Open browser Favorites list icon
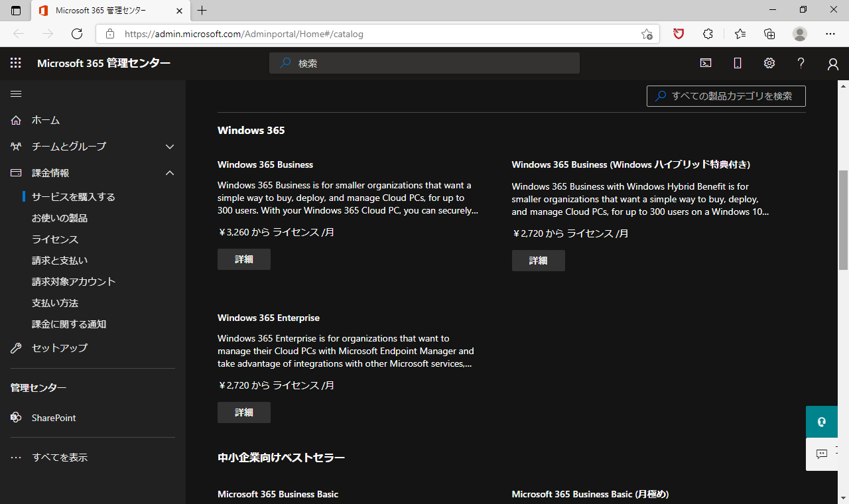 tap(740, 34)
